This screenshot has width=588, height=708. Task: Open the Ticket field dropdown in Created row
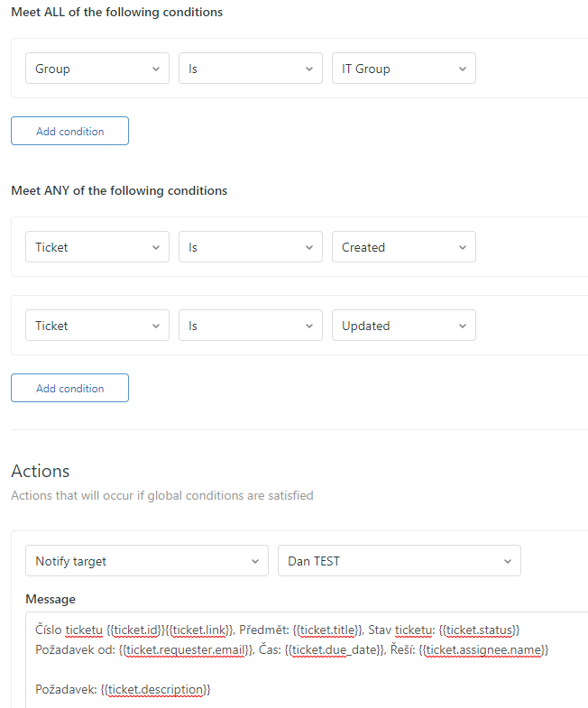(x=96, y=247)
